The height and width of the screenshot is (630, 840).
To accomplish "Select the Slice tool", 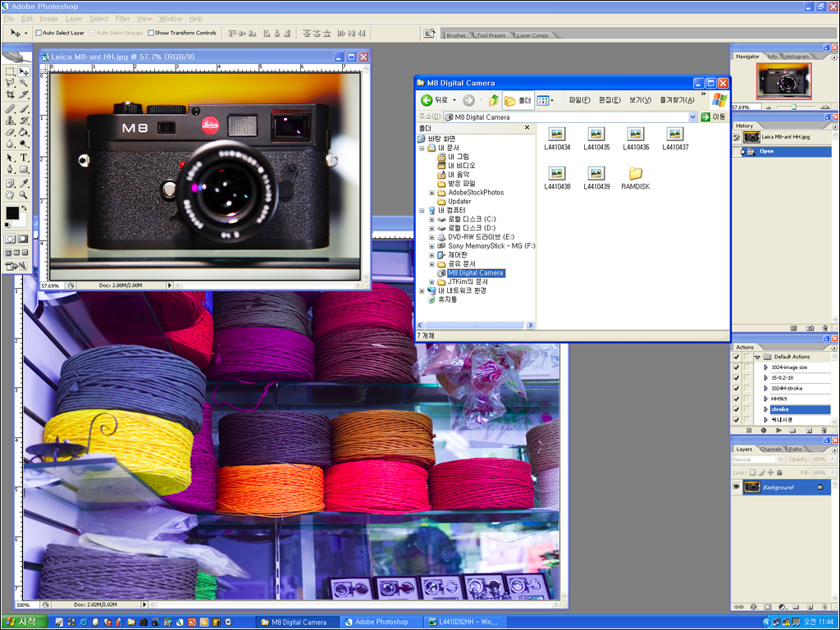I will click(x=24, y=94).
